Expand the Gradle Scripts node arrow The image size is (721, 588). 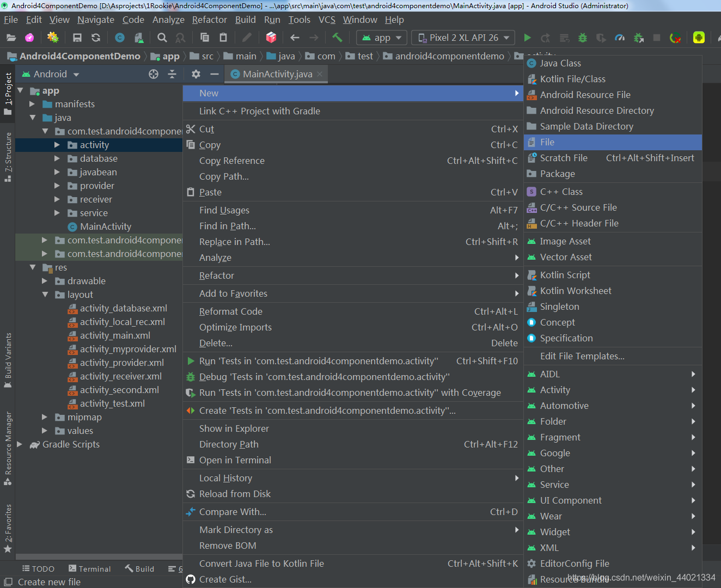point(20,444)
